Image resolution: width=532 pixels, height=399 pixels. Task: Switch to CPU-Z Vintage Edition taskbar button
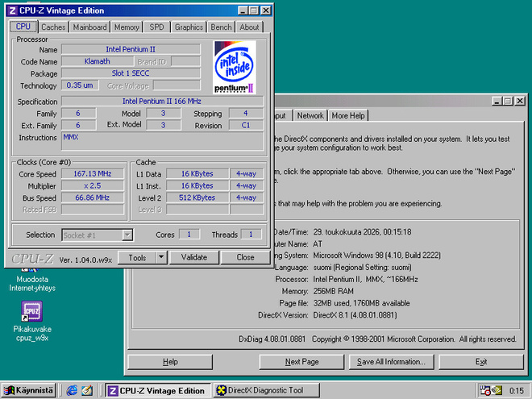[157, 390]
